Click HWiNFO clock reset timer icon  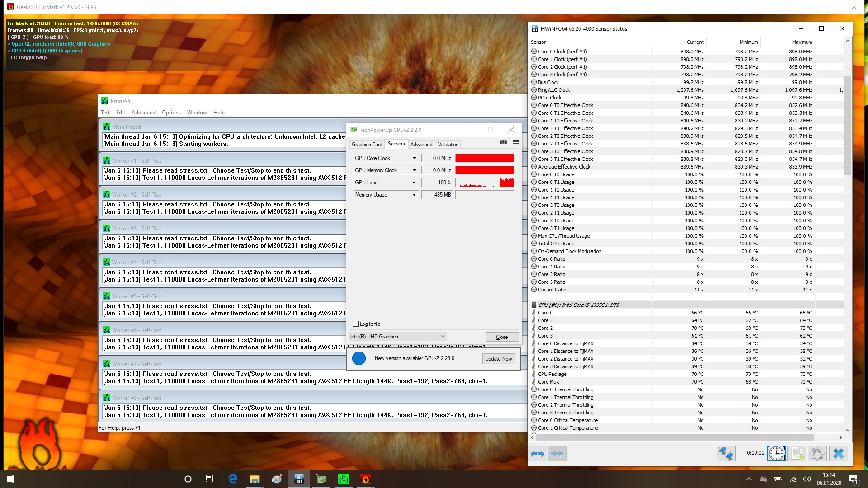[x=776, y=454]
